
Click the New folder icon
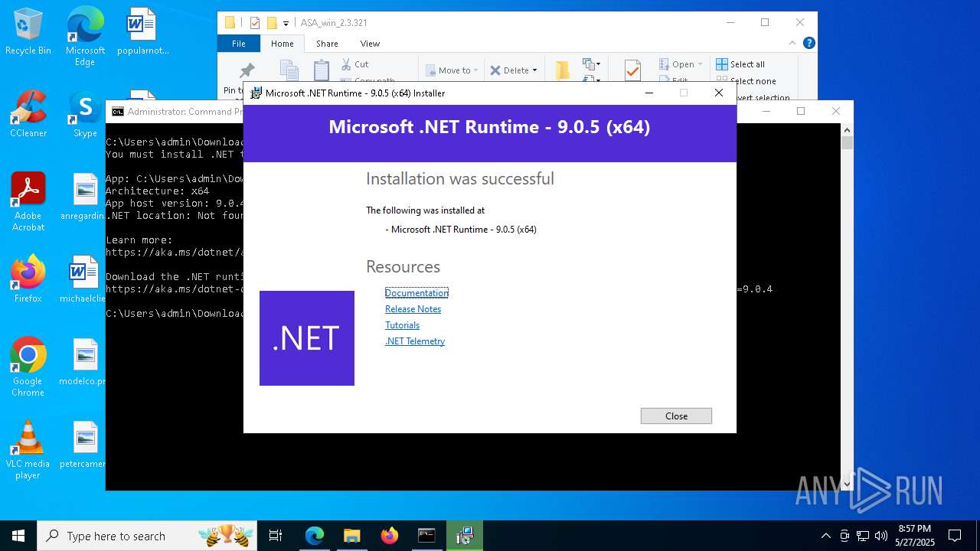coord(563,70)
